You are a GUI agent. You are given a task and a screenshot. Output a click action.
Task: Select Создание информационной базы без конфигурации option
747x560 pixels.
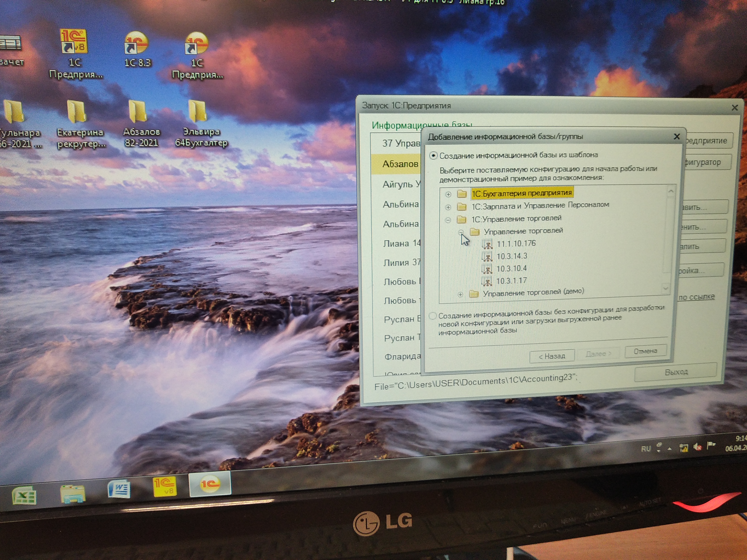click(x=433, y=316)
